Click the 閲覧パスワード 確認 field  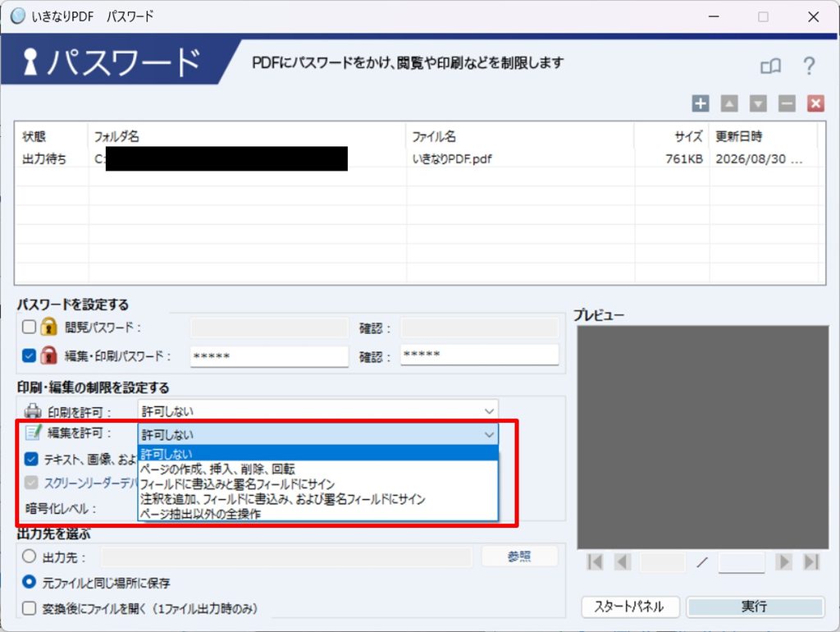(x=479, y=327)
